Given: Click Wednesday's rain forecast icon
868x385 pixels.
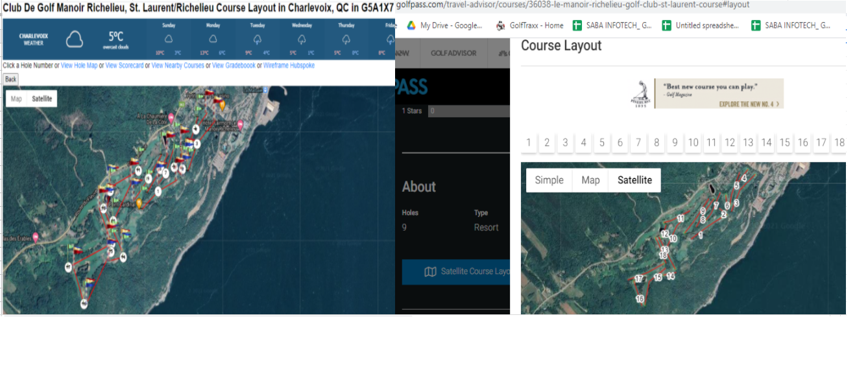Looking at the screenshot, I should click(x=302, y=40).
